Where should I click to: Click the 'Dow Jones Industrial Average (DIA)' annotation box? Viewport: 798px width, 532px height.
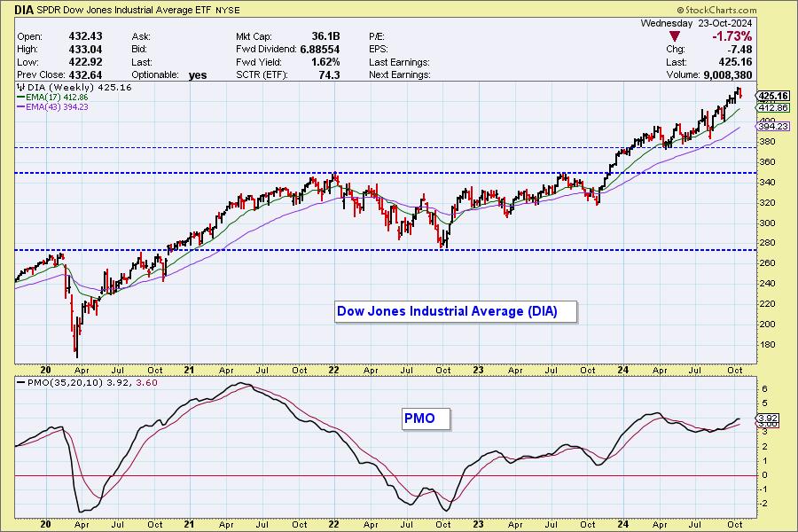456,311
